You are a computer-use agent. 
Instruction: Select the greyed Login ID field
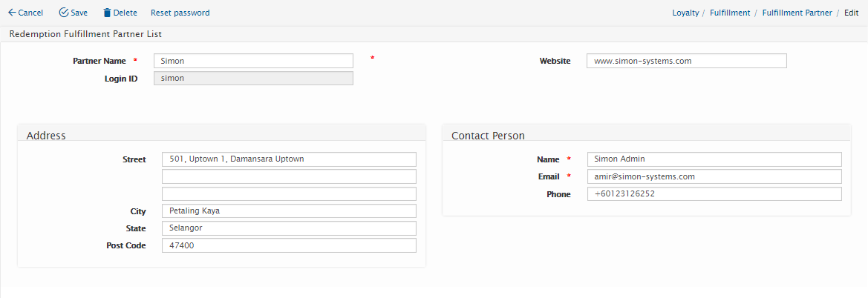click(x=253, y=78)
